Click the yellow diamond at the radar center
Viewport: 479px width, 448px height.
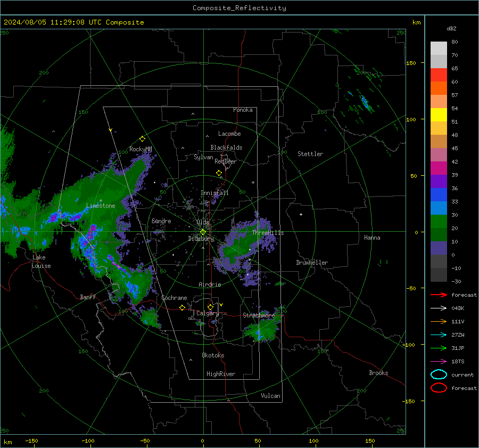pos(203,232)
